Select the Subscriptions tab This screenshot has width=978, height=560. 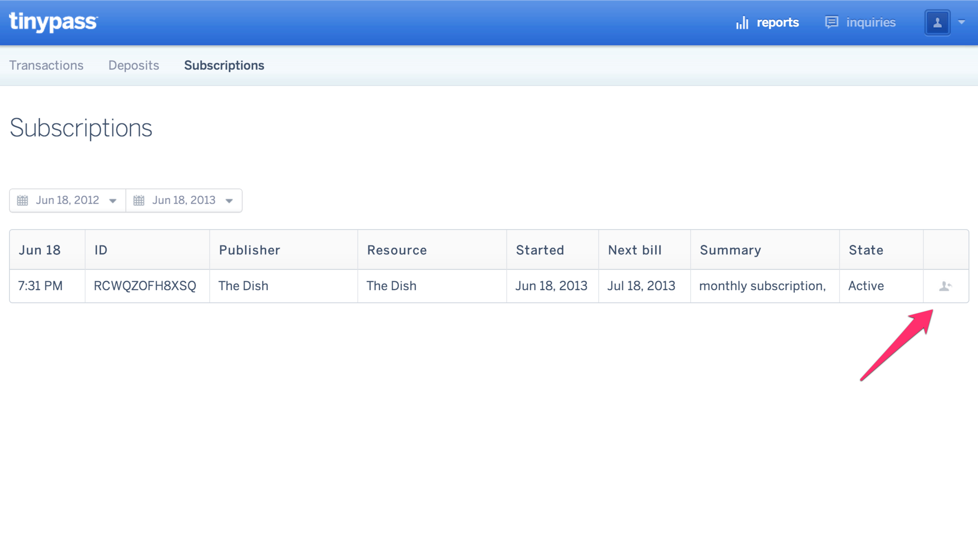tap(224, 66)
